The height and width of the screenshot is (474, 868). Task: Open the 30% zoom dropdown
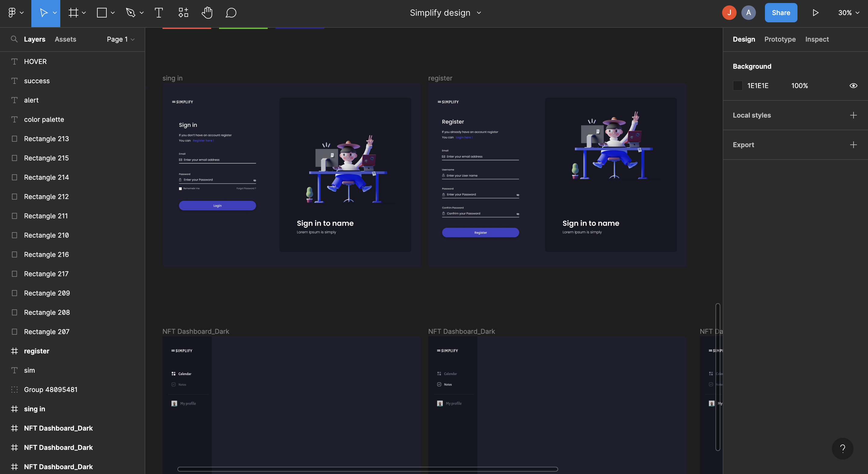[848, 13]
